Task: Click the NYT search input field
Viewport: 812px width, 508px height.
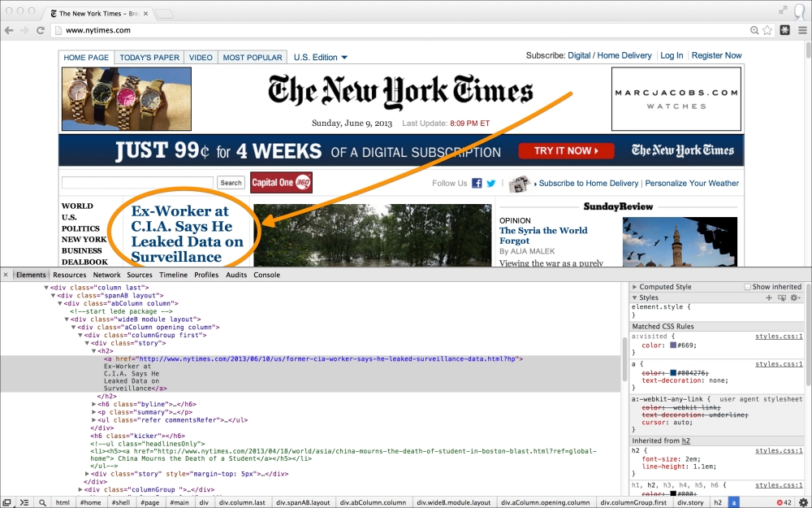Action: coord(137,182)
